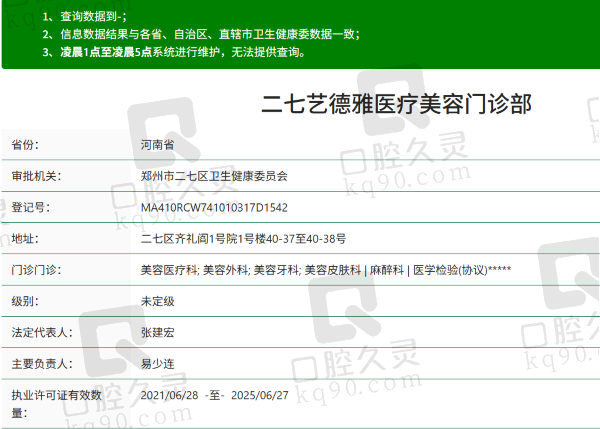The width and height of the screenshot is (600, 429).
Task: Select the 级别 label
Action: [25, 301]
